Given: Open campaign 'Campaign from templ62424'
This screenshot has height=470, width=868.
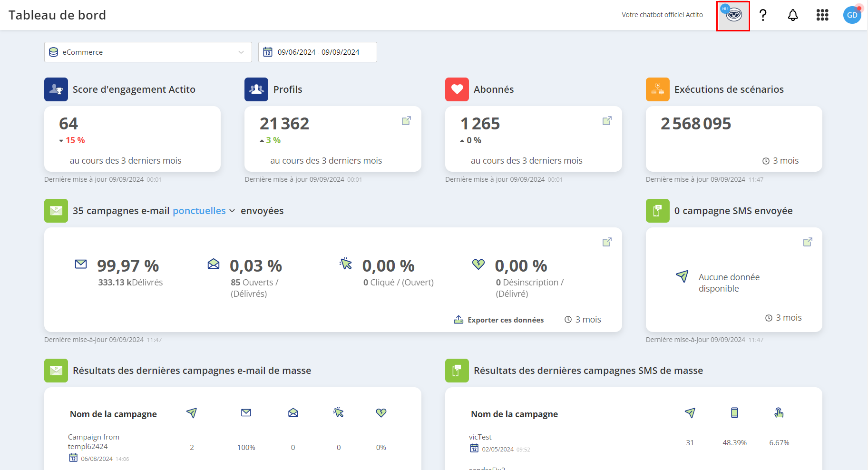Looking at the screenshot, I should pyautogui.click(x=94, y=442).
